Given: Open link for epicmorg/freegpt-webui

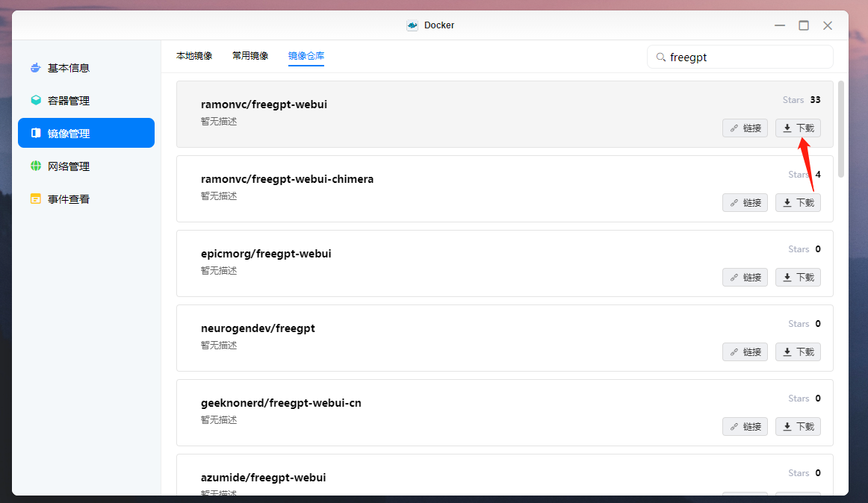Looking at the screenshot, I should pyautogui.click(x=745, y=278).
